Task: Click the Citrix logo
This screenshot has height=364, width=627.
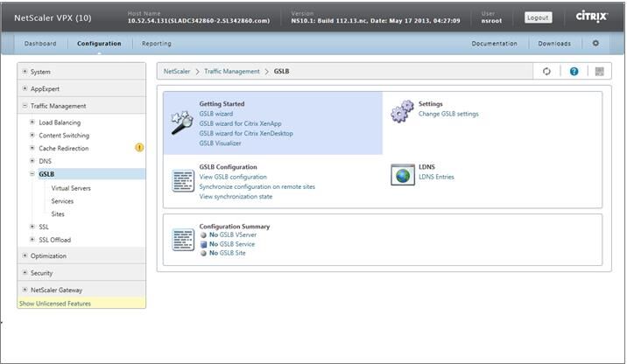Action: coord(591,17)
